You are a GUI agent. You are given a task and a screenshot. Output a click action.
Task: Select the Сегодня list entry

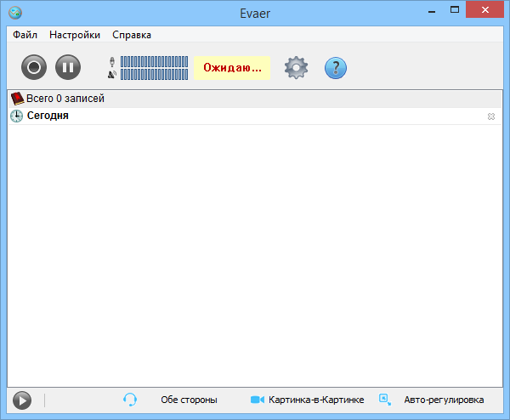[x=48, y=116]
